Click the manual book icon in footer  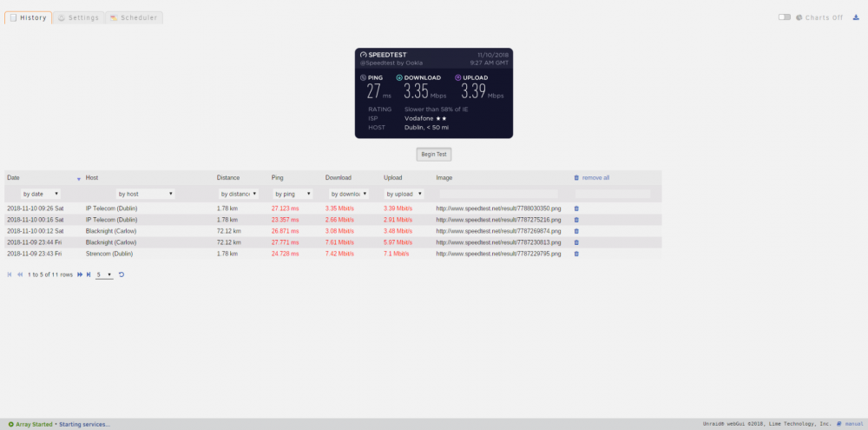pyautogui.click(x=839, y=424)
